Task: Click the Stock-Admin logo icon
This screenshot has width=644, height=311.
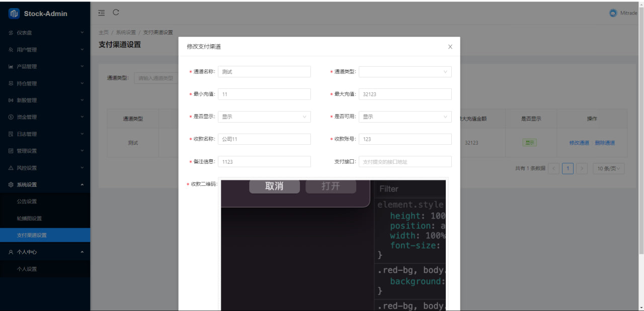Action: [14, 14]
